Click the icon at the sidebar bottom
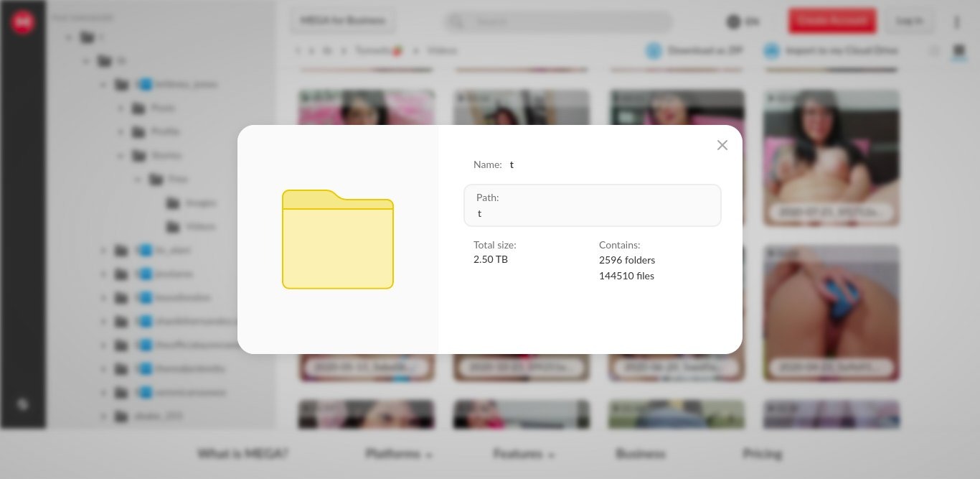 pyautogui.click(x=23, y=404)
